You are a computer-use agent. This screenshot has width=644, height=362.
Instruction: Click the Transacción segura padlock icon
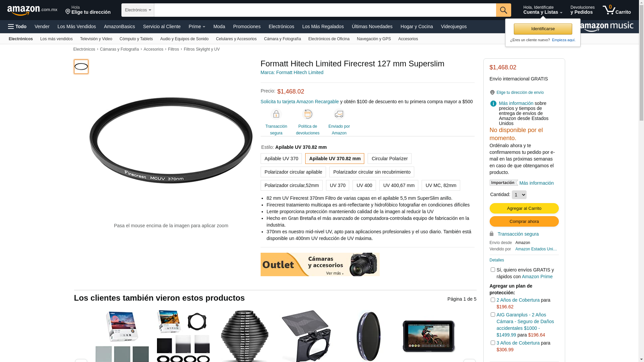276,115
